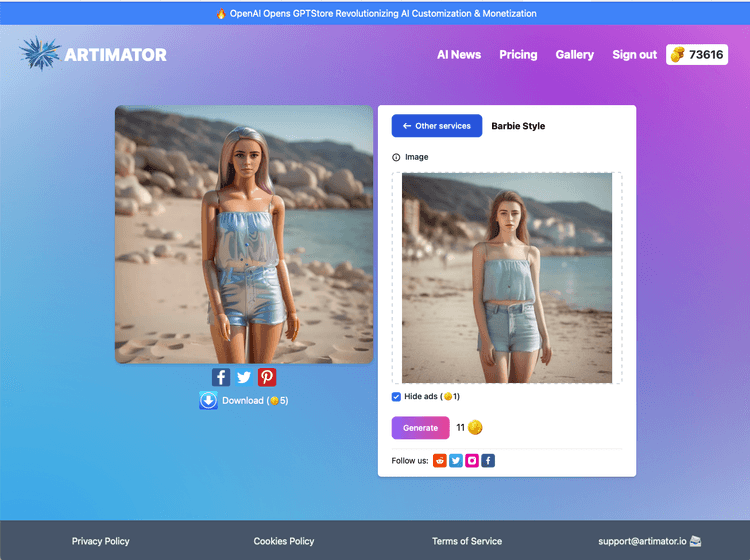750x560 pixels.
Task: Click the Artimator starburst logo
Action: [x=40, y=54]
